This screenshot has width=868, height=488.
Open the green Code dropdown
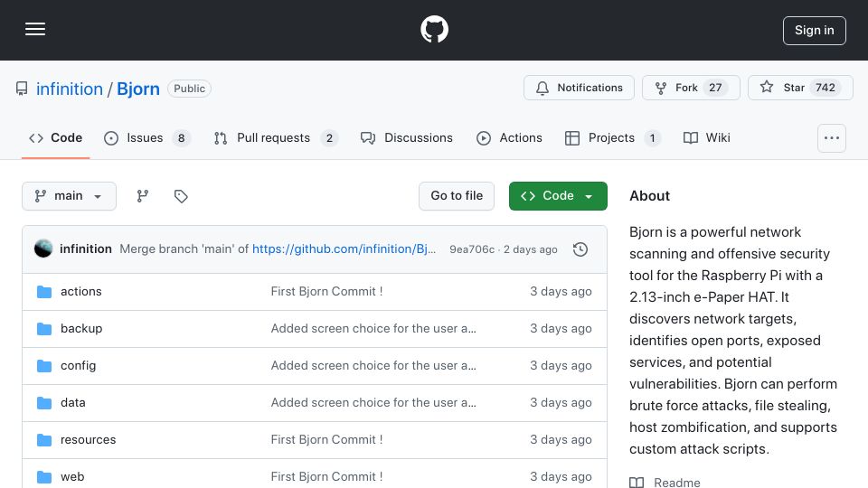point(558,196)
